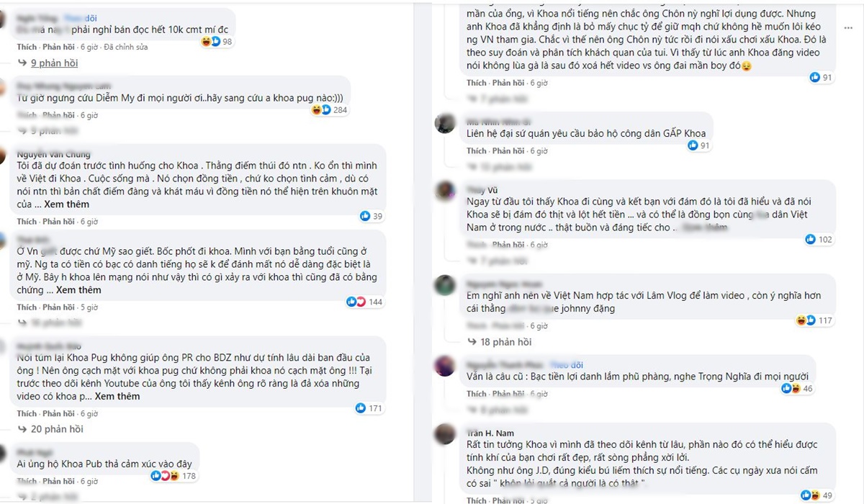864x504 pixels.
Task: Open reaction icons next to 117
Action: pyautogui.click(x=804, y=320)
